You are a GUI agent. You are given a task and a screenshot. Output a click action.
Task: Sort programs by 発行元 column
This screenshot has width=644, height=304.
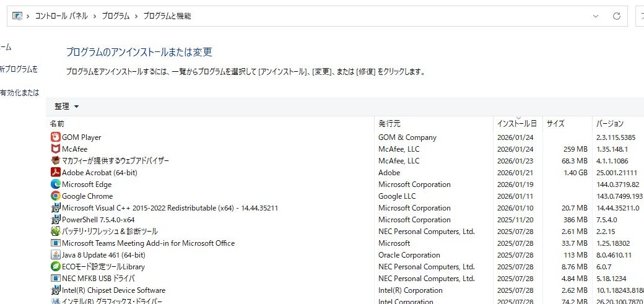(389, 124)
